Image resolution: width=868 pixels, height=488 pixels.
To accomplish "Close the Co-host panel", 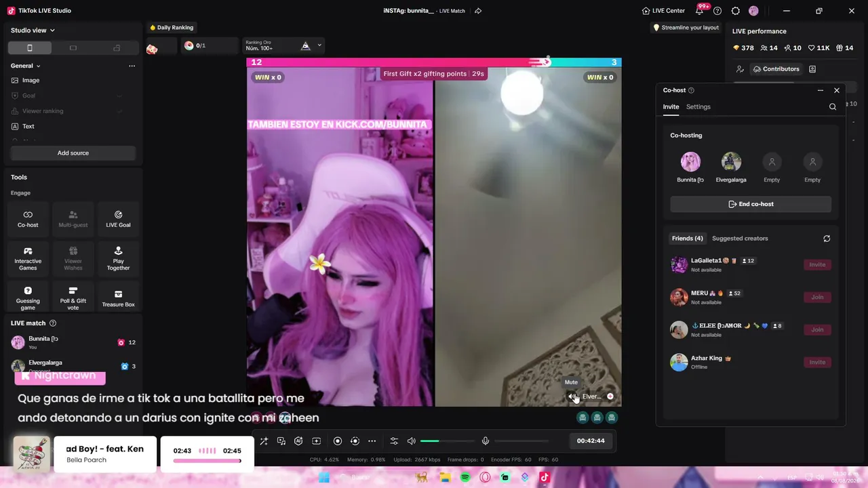I will pos(837,90).
